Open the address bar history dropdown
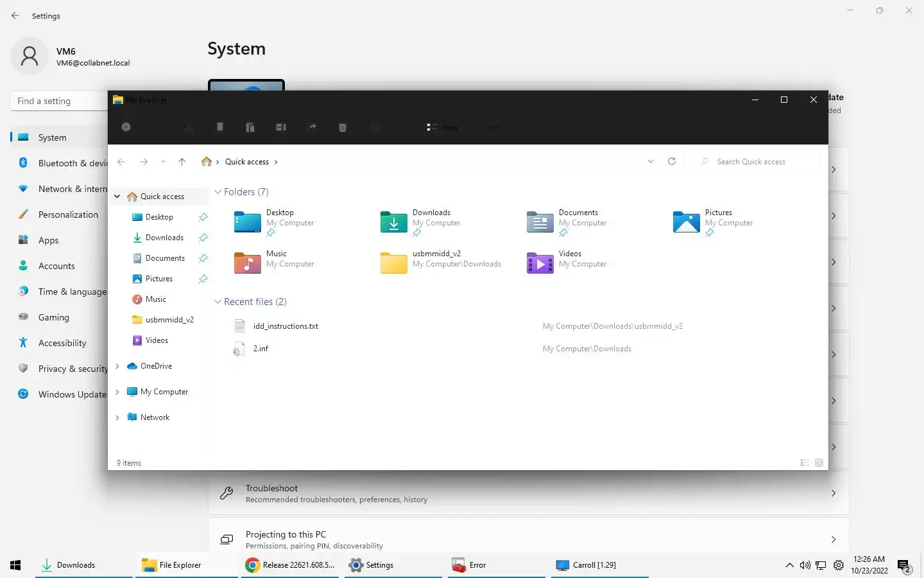This screenshot has height=578, width=924. click(651, 162)
